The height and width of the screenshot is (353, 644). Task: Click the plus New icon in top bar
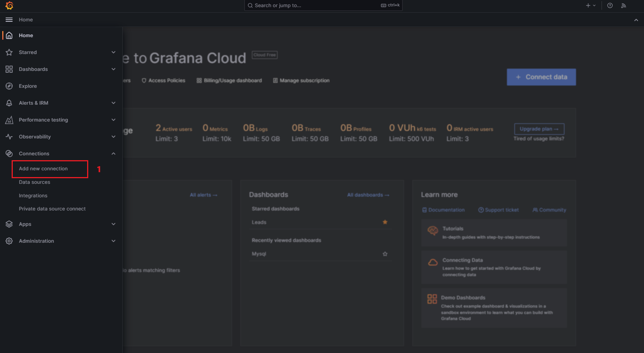[x=588, y=5]
